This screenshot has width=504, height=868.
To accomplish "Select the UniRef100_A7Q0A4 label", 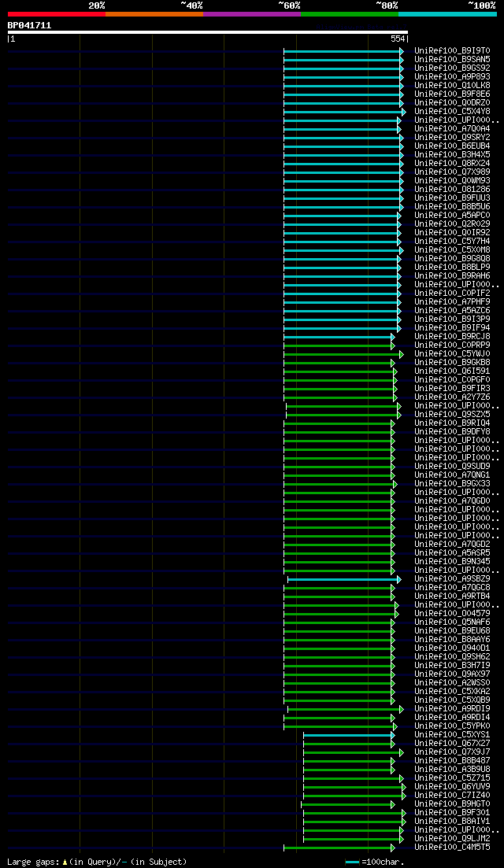I will pos(452,128).
